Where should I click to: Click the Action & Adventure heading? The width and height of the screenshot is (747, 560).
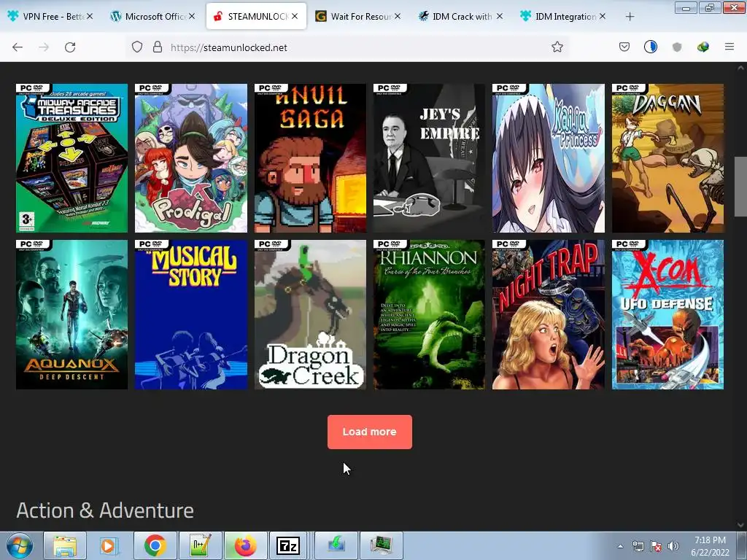(105, 510)
